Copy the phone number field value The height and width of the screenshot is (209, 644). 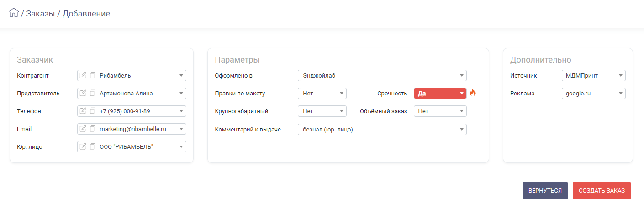coord(93,111)
